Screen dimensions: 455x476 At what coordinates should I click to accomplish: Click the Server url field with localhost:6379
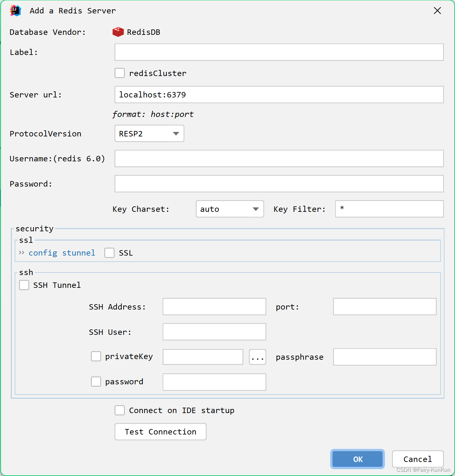(x=279, y=95)
